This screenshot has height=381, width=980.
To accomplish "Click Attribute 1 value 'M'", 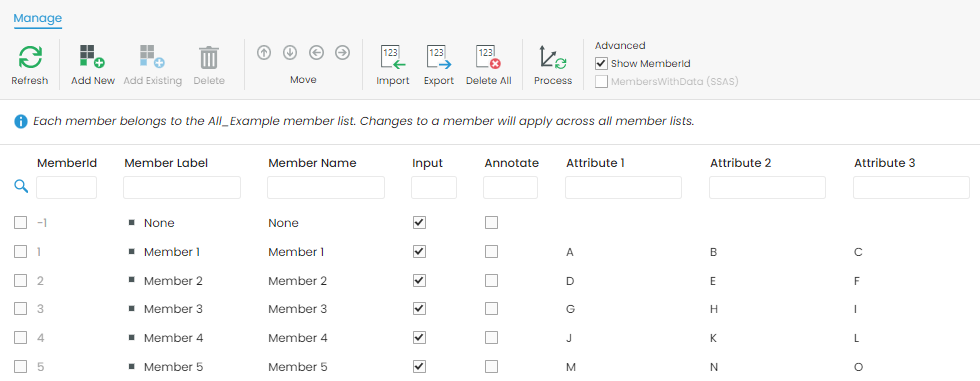I will point(571,367).
